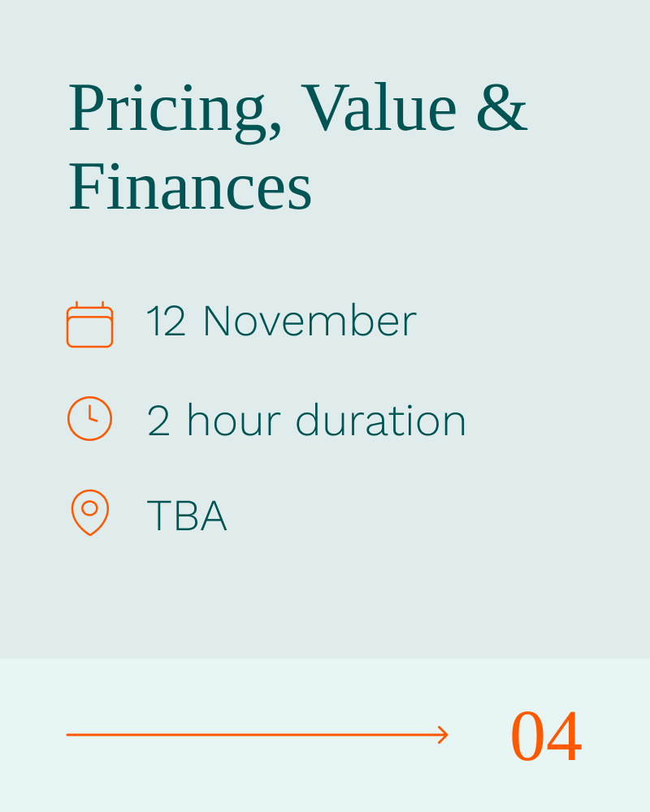Click the word Pricing in the heading
This screenshot has height=812, width=650.
point(175,110)
